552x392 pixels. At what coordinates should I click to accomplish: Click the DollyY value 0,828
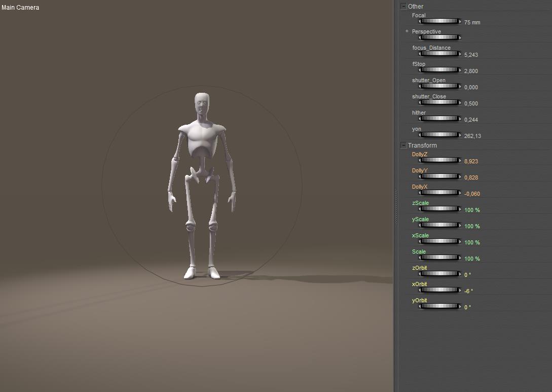coord(471,177)
